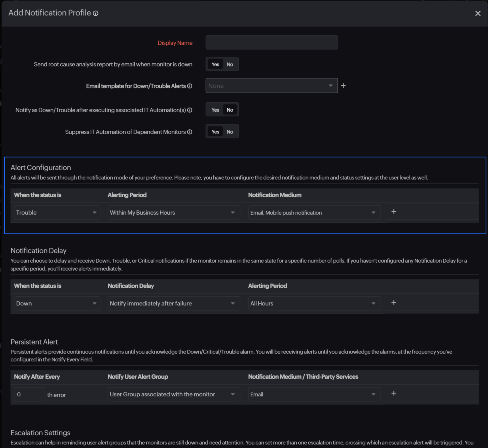Click info icon next to Add Notification Profile

(x=96, y=13)
